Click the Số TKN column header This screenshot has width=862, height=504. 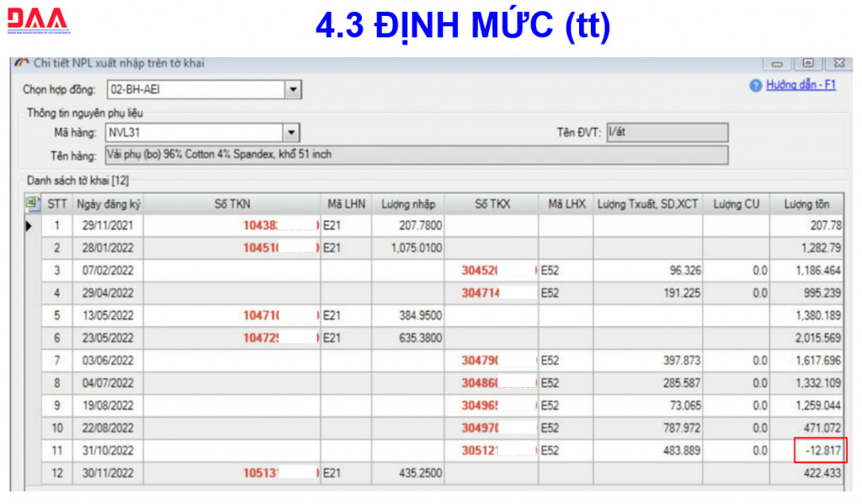(231, 204)
